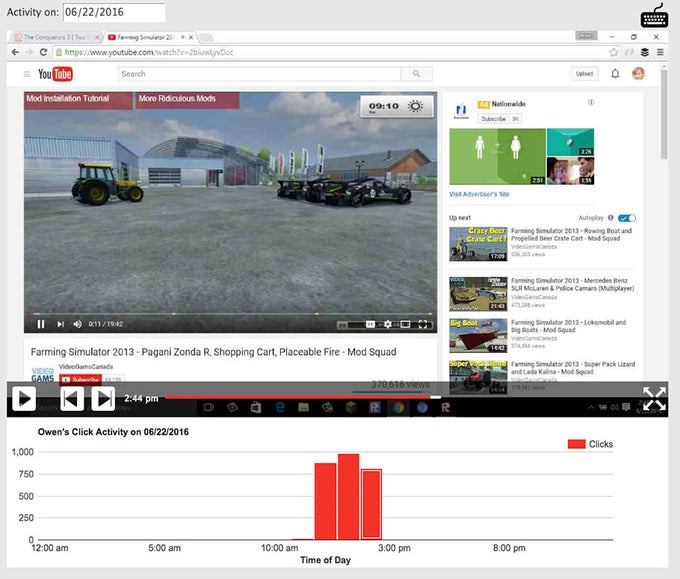
Task: Open Super Pack Lizard video title
Action: pyautogui.click(x=573, y=368)
